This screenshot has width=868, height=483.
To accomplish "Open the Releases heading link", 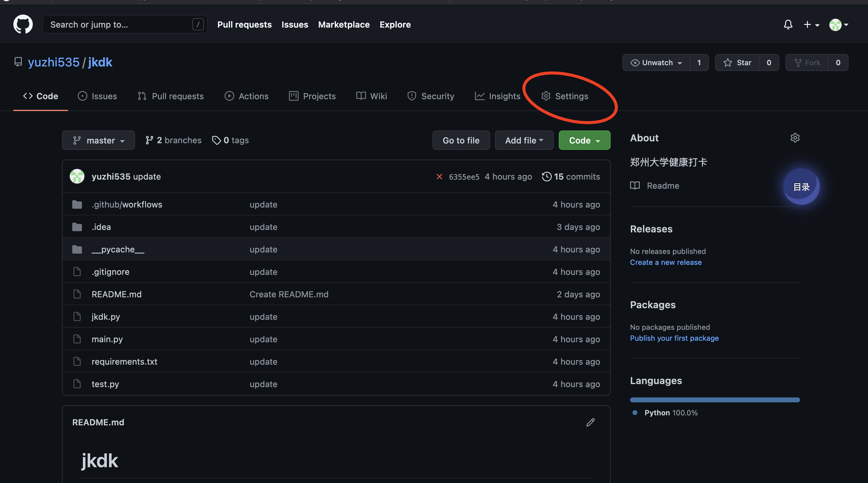I will click(x=651, y=229).
